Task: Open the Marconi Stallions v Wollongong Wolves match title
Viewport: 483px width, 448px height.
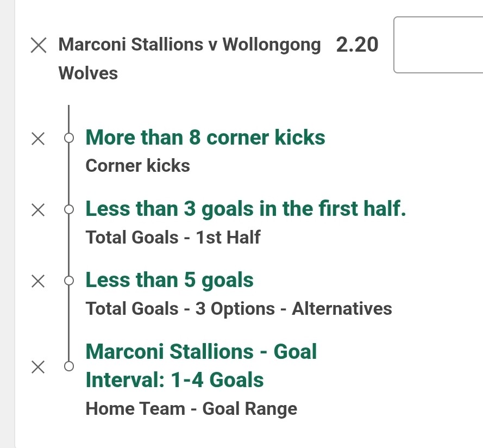Action: [190, 59]
